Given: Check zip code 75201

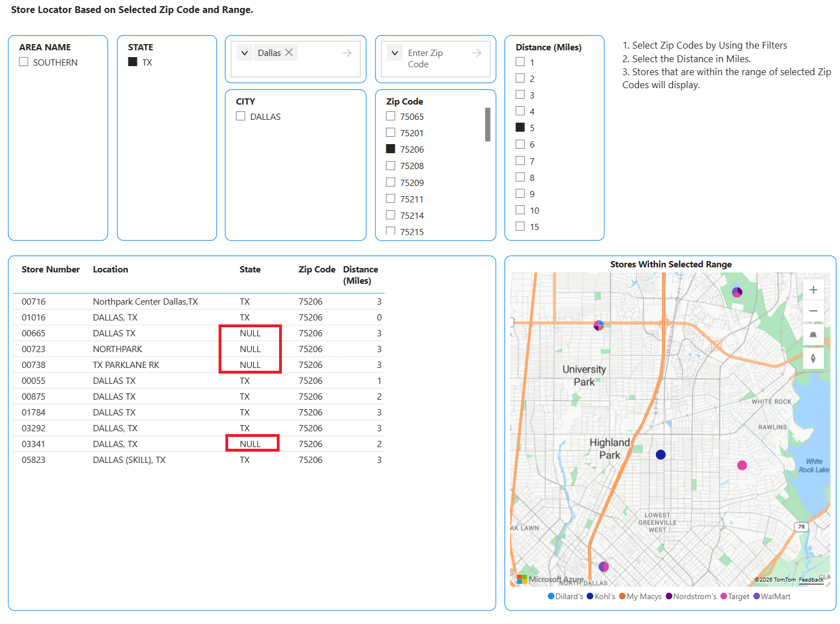Looking at the screenshot, I should 390,132.
